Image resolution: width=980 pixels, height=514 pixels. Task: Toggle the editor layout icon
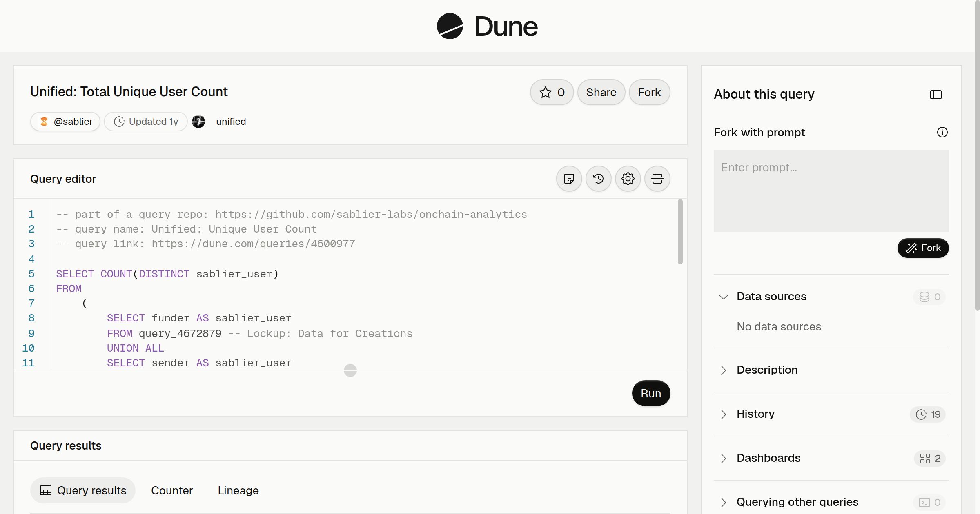657,179
